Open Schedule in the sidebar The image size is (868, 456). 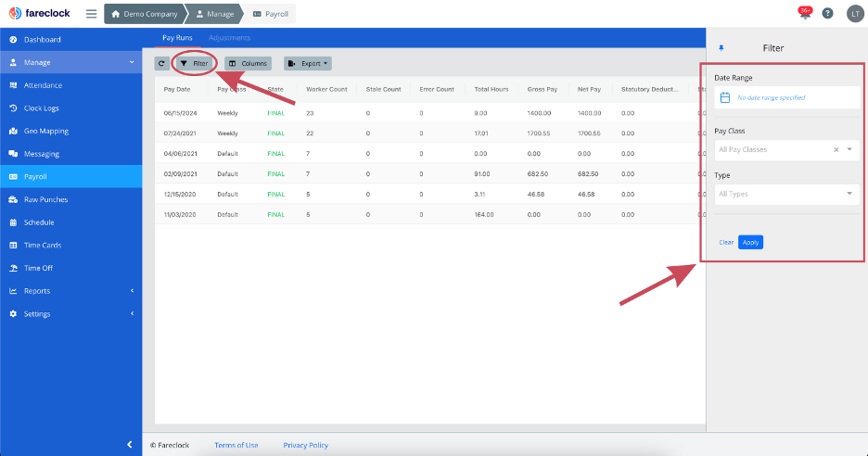pos(70,222)
